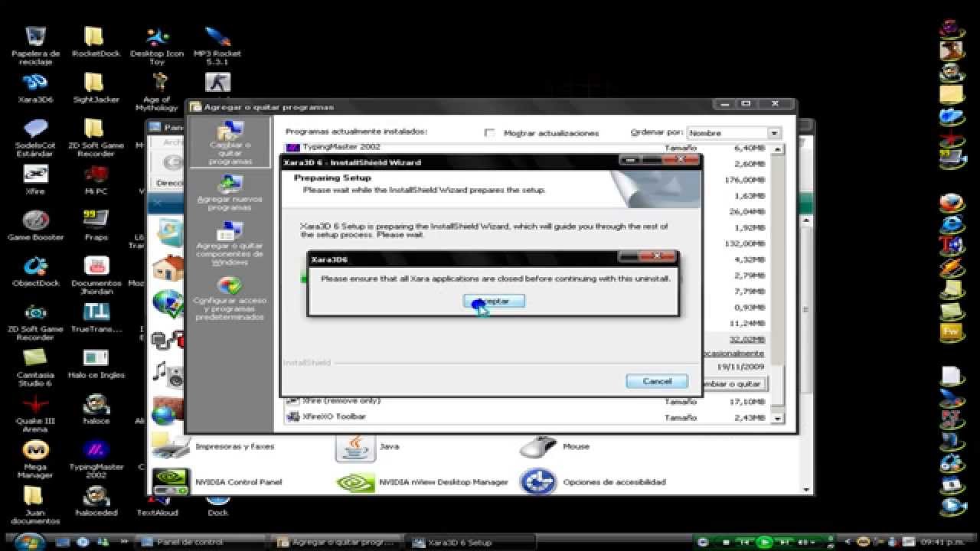
Task: Open the SightJacker desktop folder
Action: pyautogui.click(x=96, y=89)
